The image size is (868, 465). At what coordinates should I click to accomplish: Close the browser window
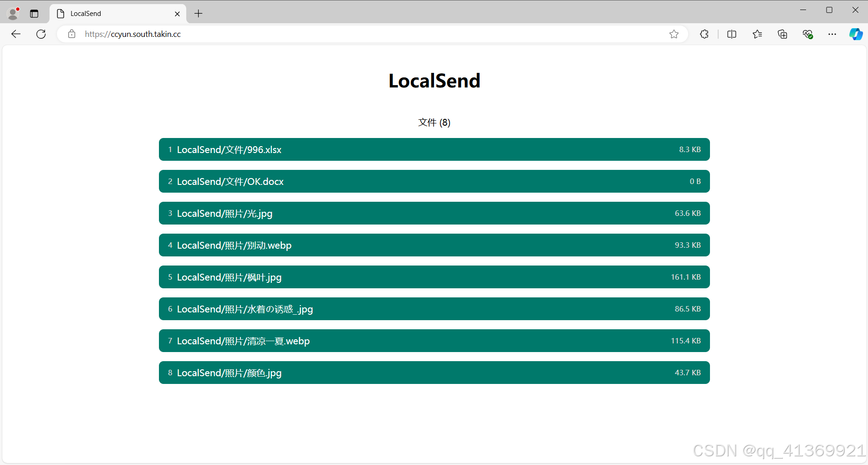coord(855,10)
